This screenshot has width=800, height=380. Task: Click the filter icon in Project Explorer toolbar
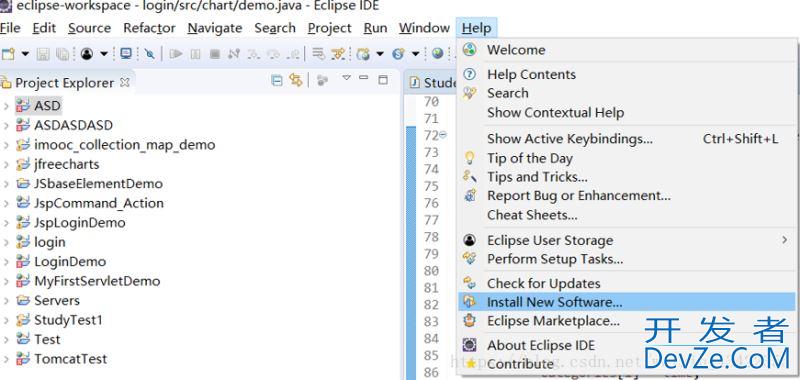(322, 80)
